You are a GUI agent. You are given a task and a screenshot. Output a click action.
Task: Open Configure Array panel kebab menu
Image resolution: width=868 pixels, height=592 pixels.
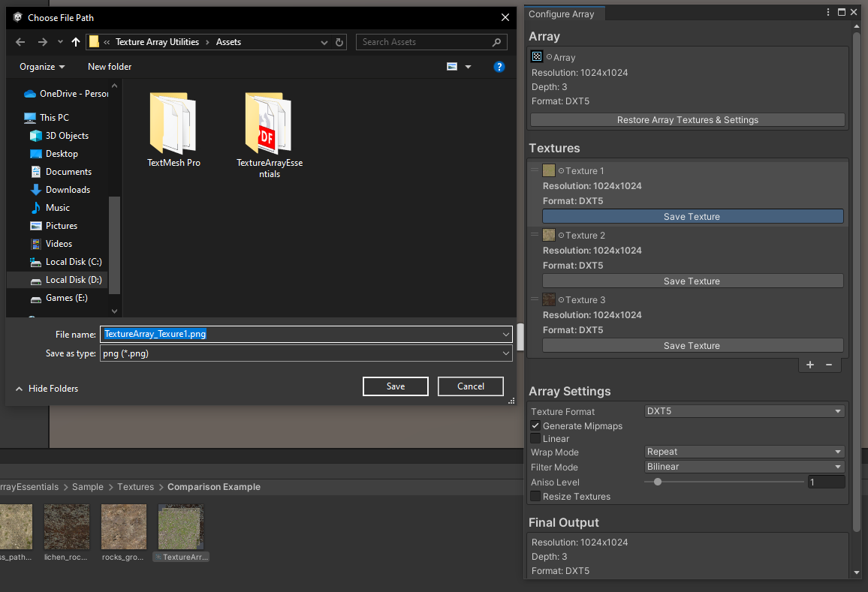828,13
